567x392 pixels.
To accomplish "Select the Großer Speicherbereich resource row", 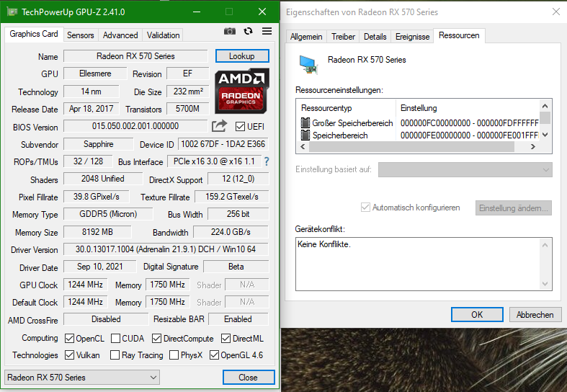I will pos(420,123).
